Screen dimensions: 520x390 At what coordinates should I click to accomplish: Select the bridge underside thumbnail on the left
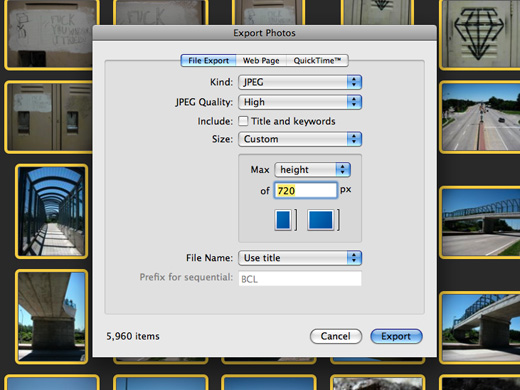point(52,317)
